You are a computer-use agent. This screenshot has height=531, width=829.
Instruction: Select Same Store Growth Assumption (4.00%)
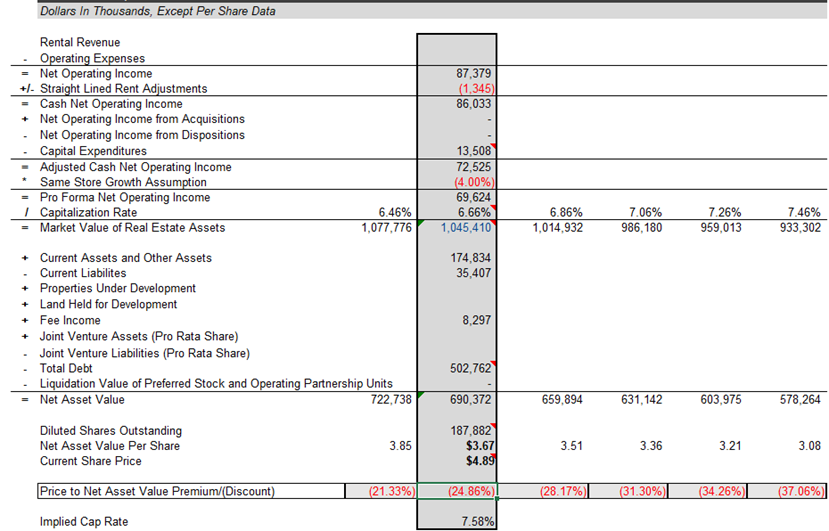point(474,182)
